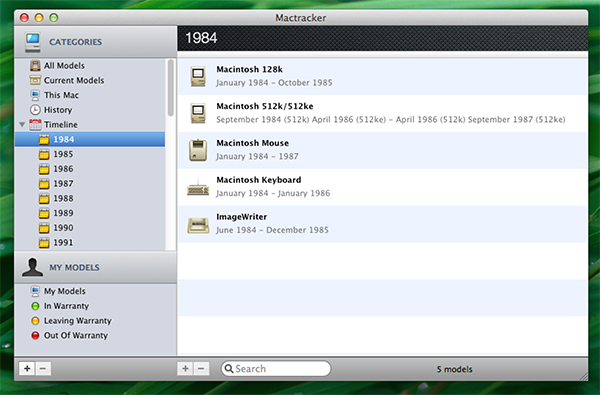Image resolution: width=600 pixels, height=395 pixels.
Task: Select Macintosh Mouse model name
Action: (253, 143)
